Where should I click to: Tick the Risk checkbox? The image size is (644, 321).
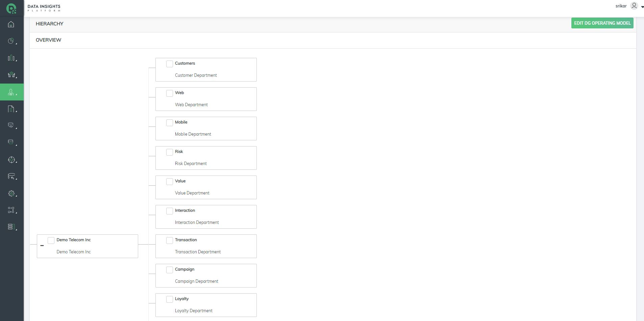(170, 152)
